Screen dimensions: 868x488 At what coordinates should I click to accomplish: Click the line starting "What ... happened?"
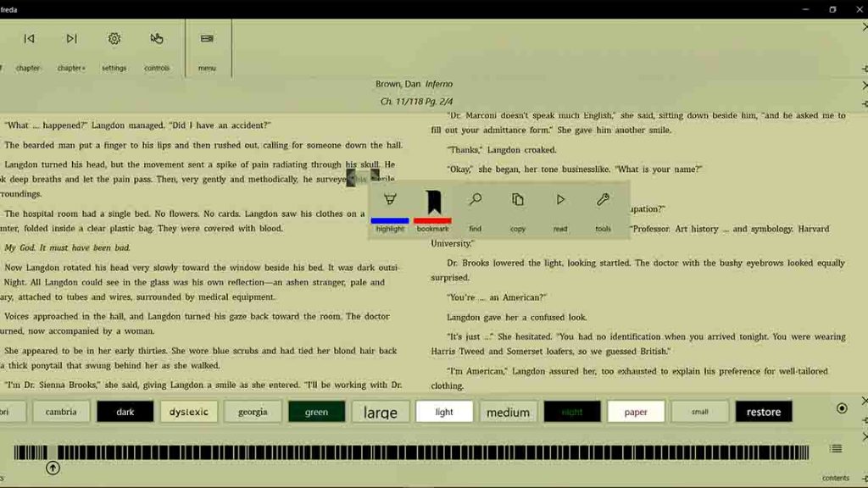(138, 125)
